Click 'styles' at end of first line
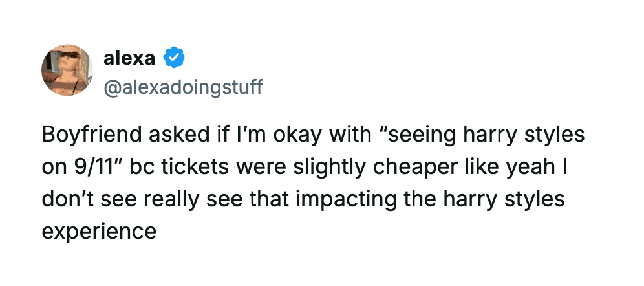 tap(552, 135)
